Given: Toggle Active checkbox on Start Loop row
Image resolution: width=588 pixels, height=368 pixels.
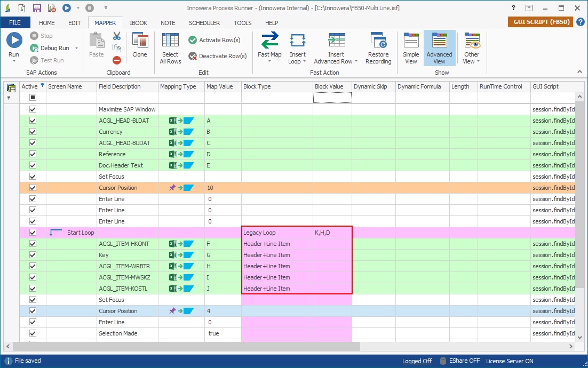Looking at the screenshot, I should click(33, 233).
